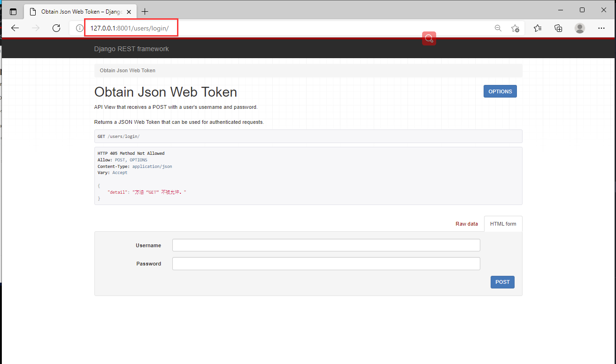Click the OPTIONS button
Image resolution: width=616 pixels, height=364 pixels.
[x=500, y=91]
